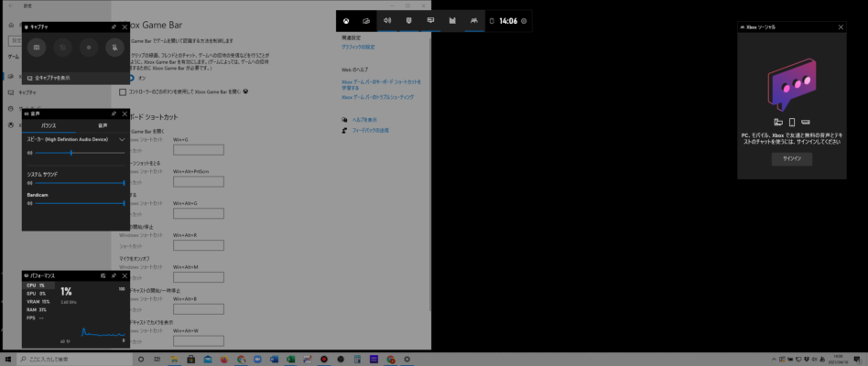
Task: Open Game Bar settings gear next to clock
Action: (524, 21)
